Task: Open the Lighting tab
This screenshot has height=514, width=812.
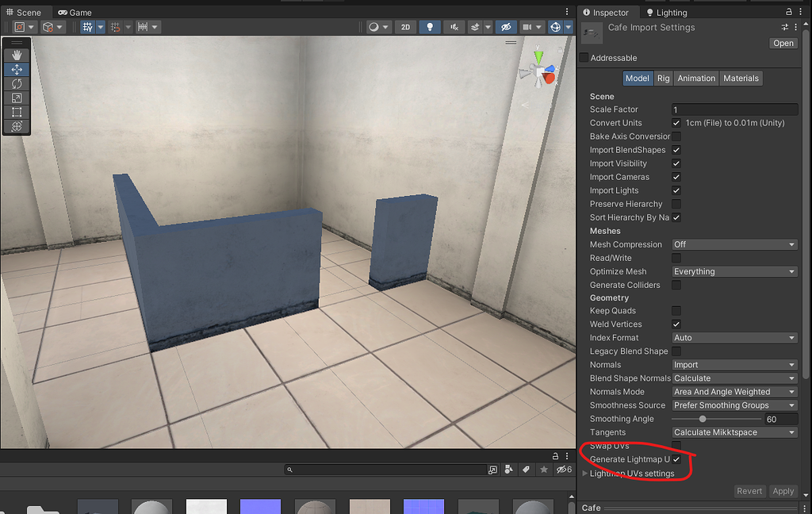Action: pyautogui.click(x=667, y=12)
